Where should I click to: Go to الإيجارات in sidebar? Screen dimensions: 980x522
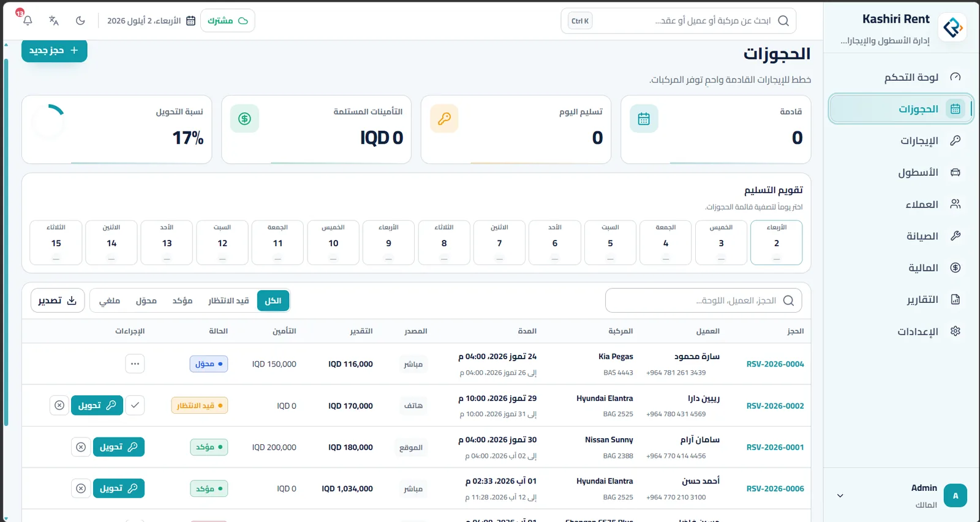pyautogui.click(x=900, y=141)
